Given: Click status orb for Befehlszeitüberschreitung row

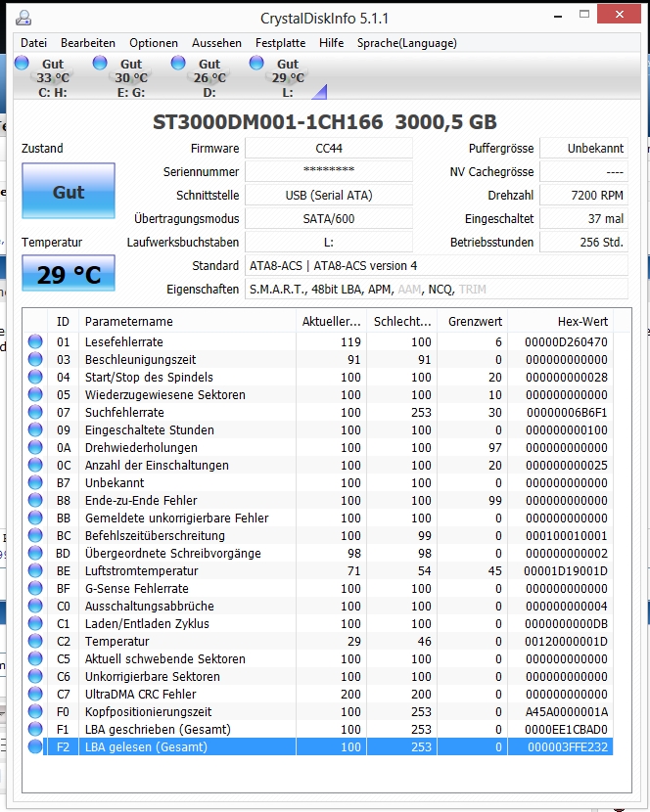Looking at the screenshot, I should pos(35,535).
